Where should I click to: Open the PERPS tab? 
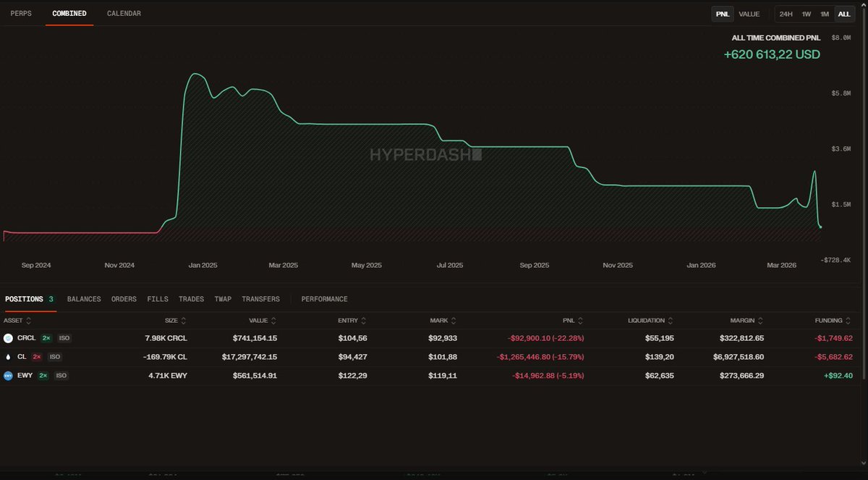(21, 14)
